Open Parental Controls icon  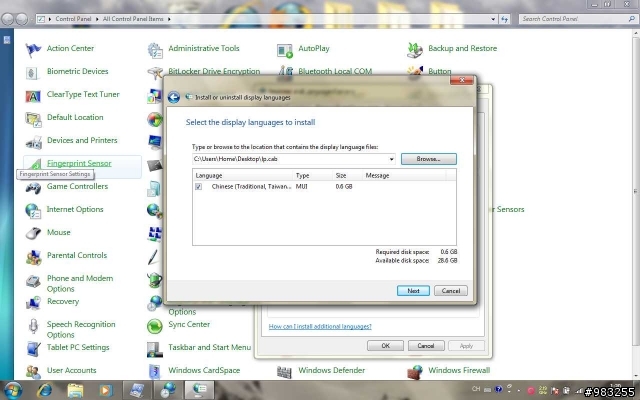click(x=33, y=257)
